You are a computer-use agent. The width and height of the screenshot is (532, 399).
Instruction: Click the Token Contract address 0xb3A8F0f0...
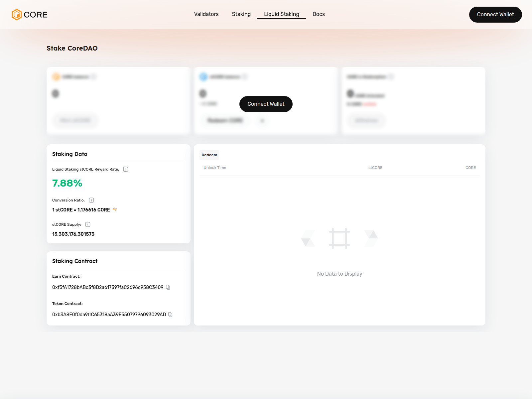pyautogui.click(x=109, y=315)
